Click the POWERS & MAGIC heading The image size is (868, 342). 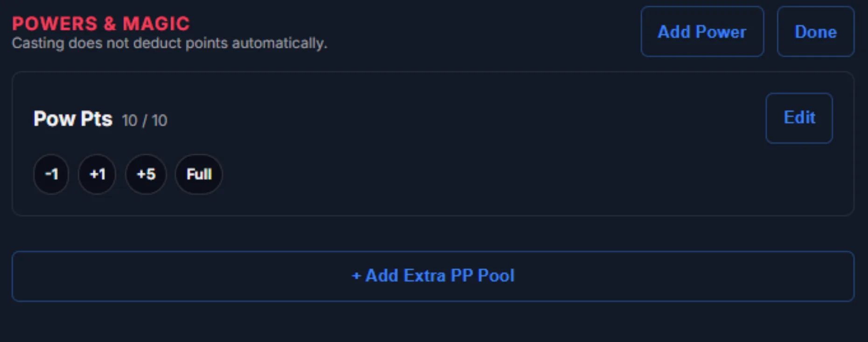[x=101, y=23]
